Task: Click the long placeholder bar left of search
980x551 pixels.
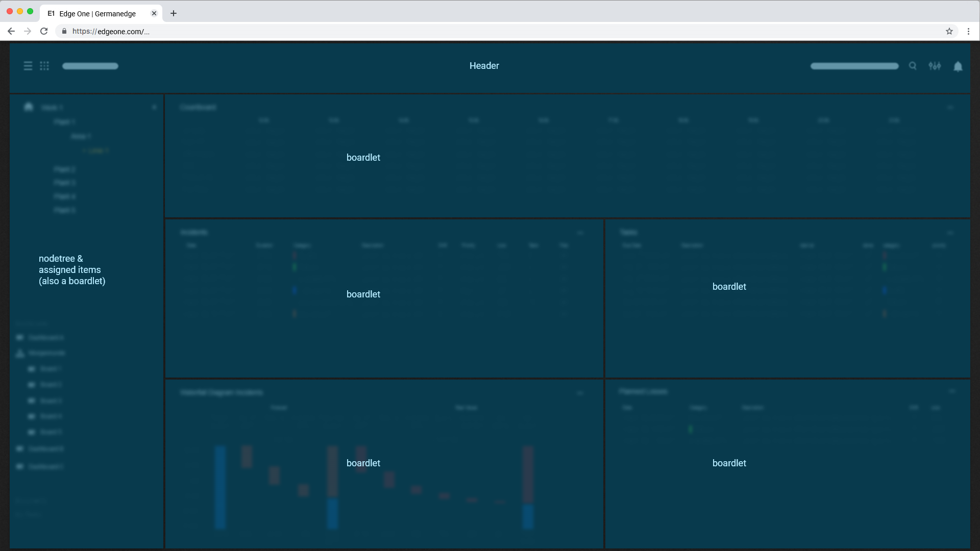Action: click(854, 66)
